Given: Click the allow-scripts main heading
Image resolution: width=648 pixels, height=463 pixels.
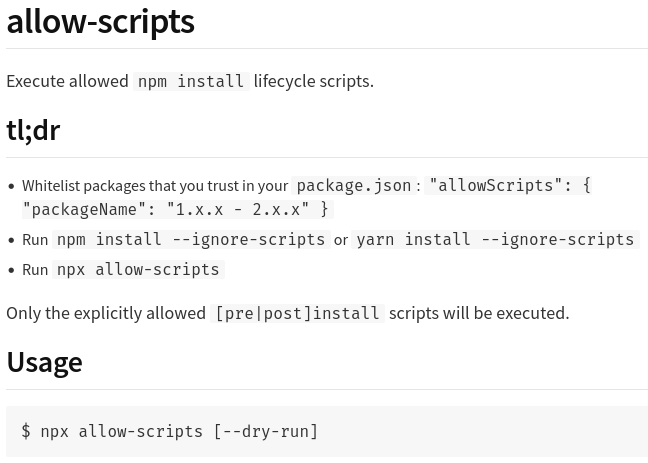Looking at the screenshot, I should [100, 21].
